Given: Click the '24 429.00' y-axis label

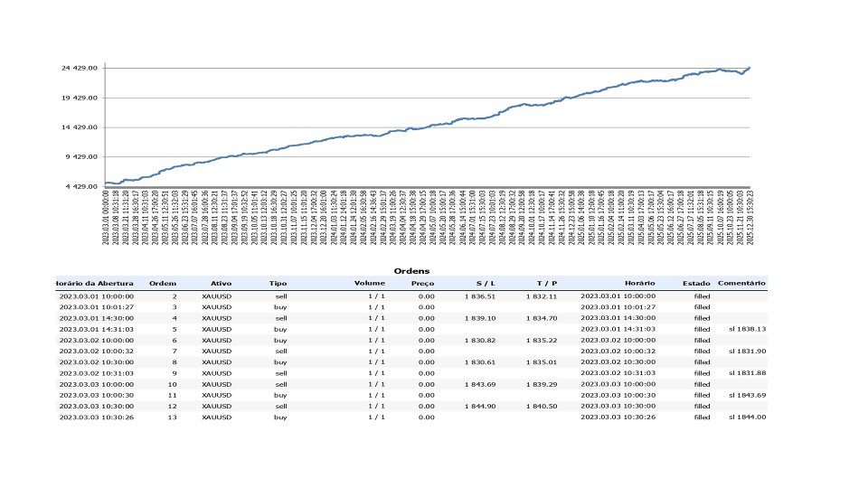Looking at the screenshot, I should tap(80, 68).
